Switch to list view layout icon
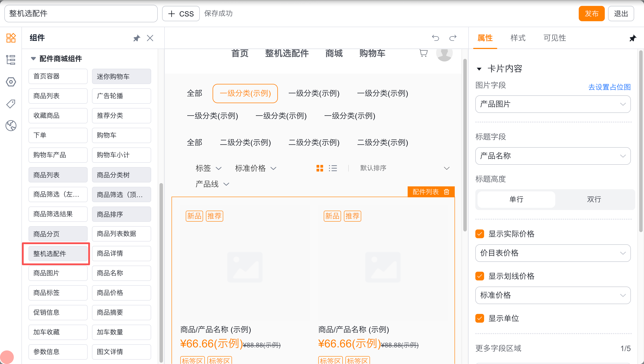 [333, 168]
